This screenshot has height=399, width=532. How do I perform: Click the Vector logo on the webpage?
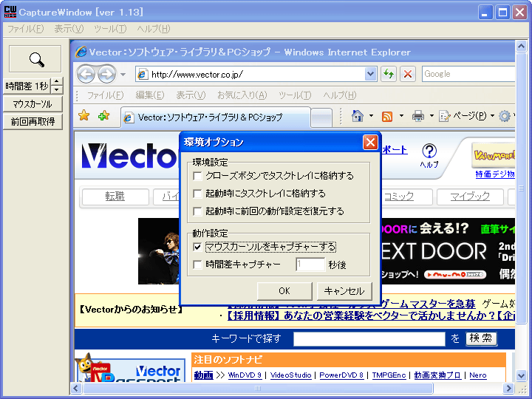130,156
